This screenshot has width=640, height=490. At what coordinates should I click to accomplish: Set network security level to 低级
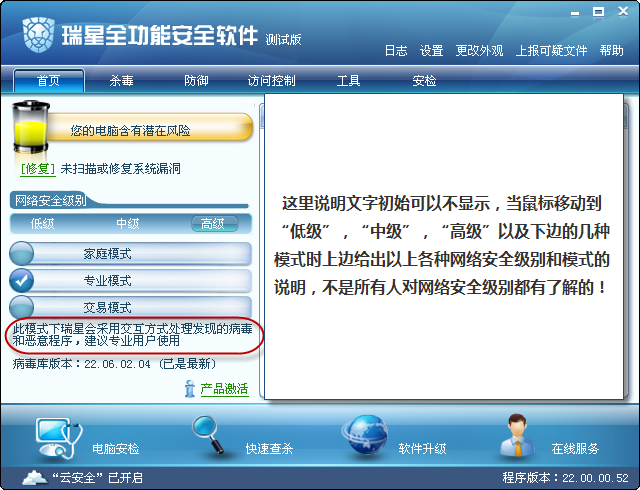[42, 224]
